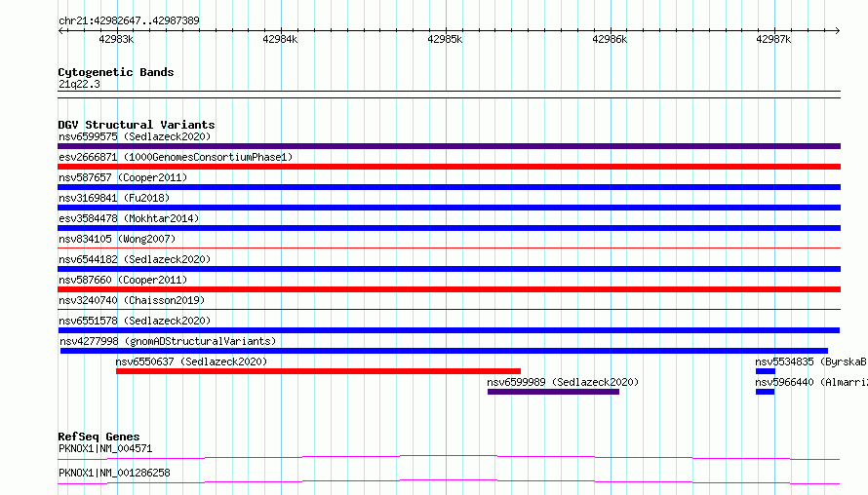Select the blue nsv587657 variant bar
Image resolution: width=868 pixels, height=495 pixels.
449,187
